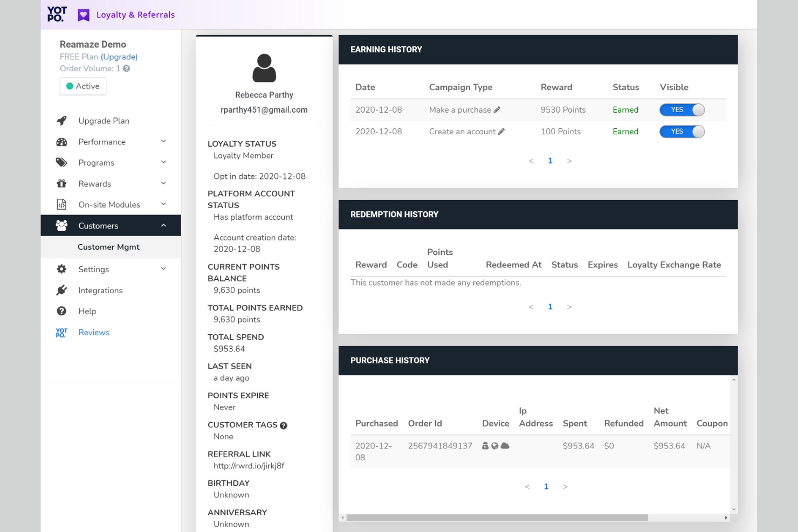
Task: Click the Upgrade Plan rocket icon
Action: [61, 121]
